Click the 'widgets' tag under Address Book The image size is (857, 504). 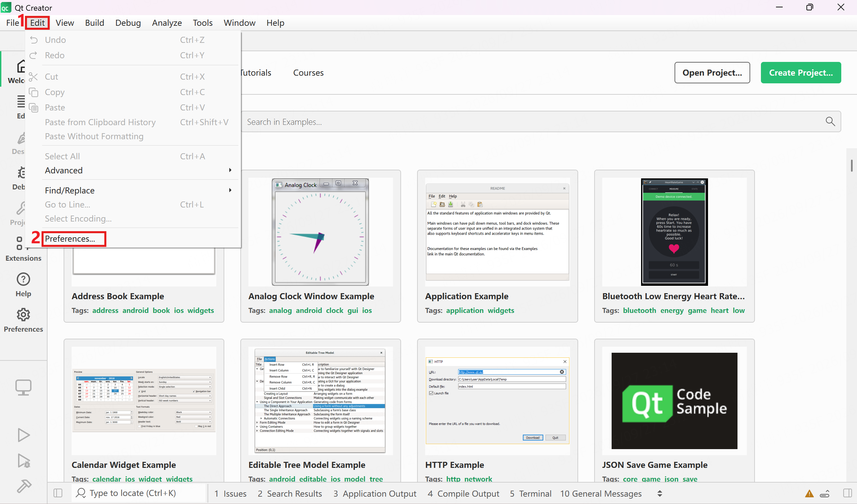click(201, 310)
